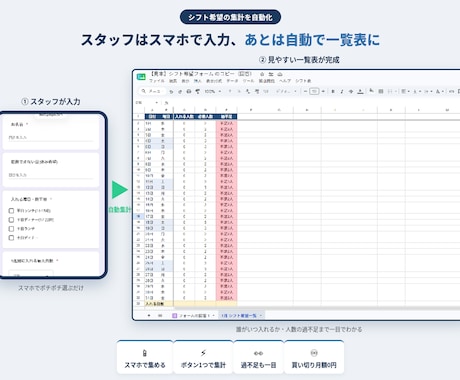Open the borders tool
The width and height of the screenshot is (460, 380).
(381, 91)
